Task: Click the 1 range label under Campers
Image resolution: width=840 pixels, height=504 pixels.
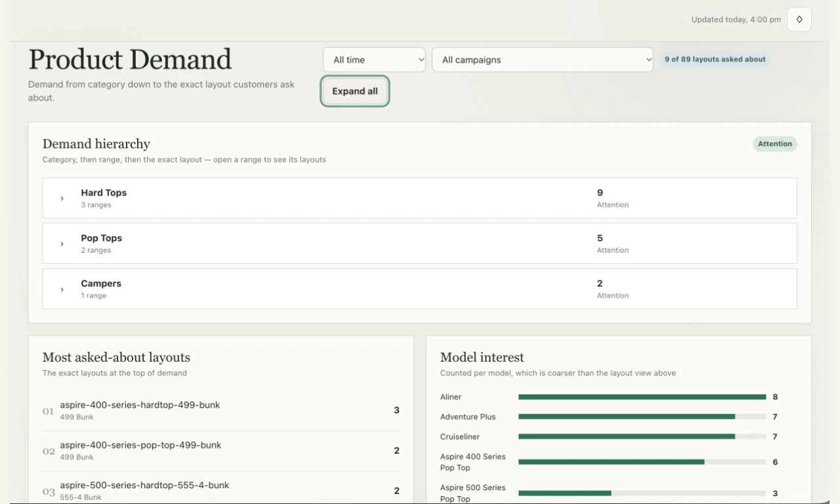Action: point(94,296)
